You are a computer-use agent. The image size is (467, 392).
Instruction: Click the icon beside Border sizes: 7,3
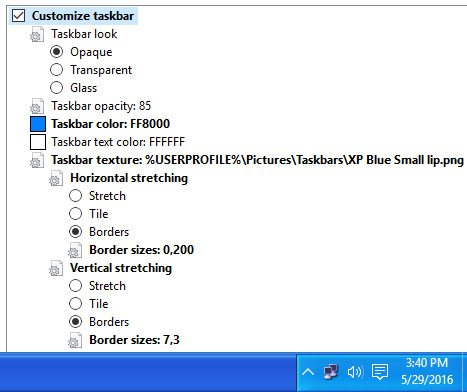75,340
